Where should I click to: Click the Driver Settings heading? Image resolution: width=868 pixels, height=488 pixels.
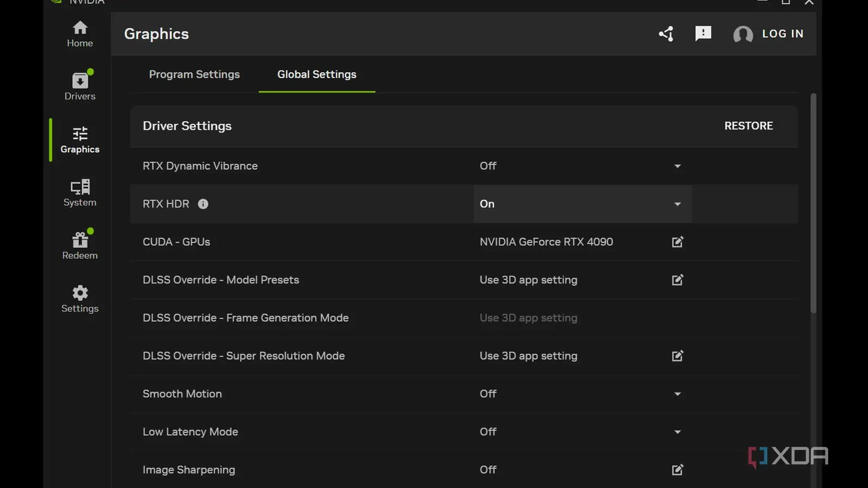pos(187,126)
